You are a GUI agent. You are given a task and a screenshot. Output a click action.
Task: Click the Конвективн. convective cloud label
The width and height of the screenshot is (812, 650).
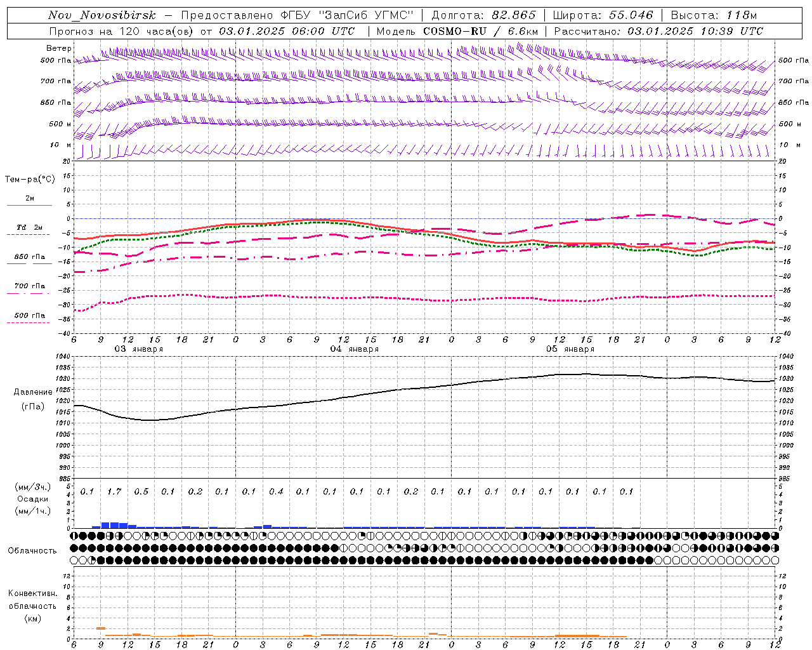click(x=32, y=594)
